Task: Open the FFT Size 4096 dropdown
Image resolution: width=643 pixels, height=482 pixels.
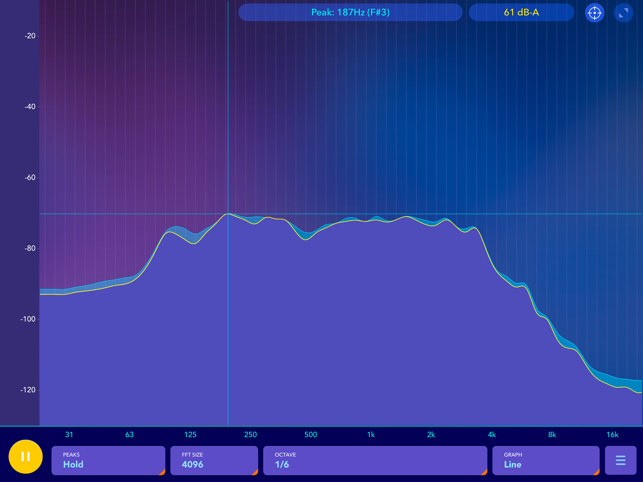Action: [214, 460]
